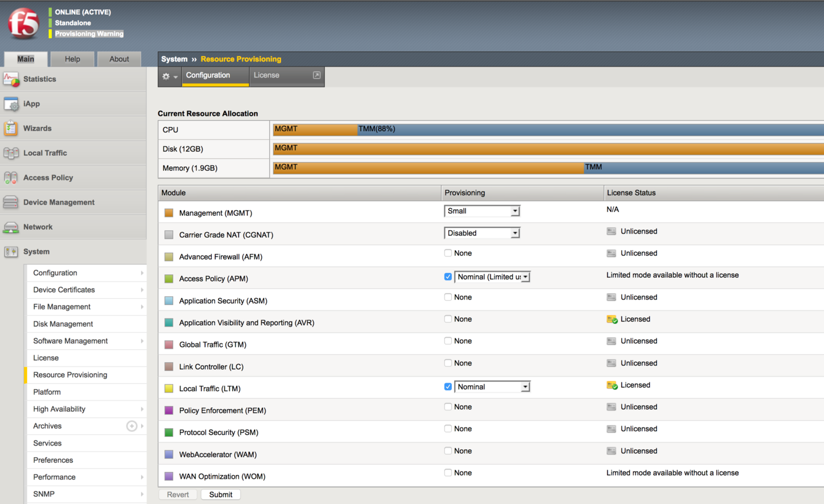Expand the SNMP submenu arrow
The width and height of the screenshot is (824, 504).
[x=142, y=494]
